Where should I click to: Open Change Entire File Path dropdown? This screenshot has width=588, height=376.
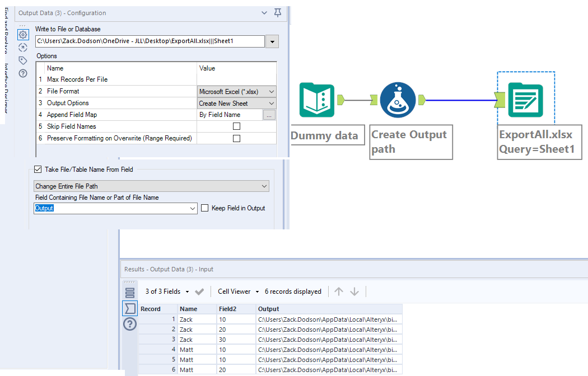click(151, 186)
